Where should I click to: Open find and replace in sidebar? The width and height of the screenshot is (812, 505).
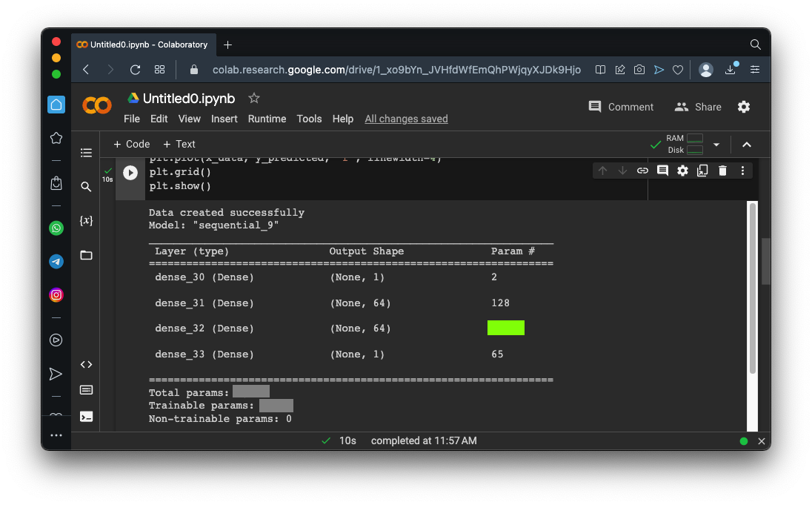point(86,187)
